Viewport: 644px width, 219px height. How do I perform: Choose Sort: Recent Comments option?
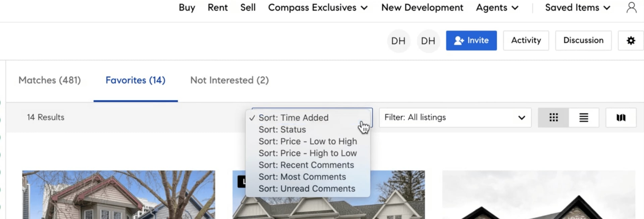[308, 165]
